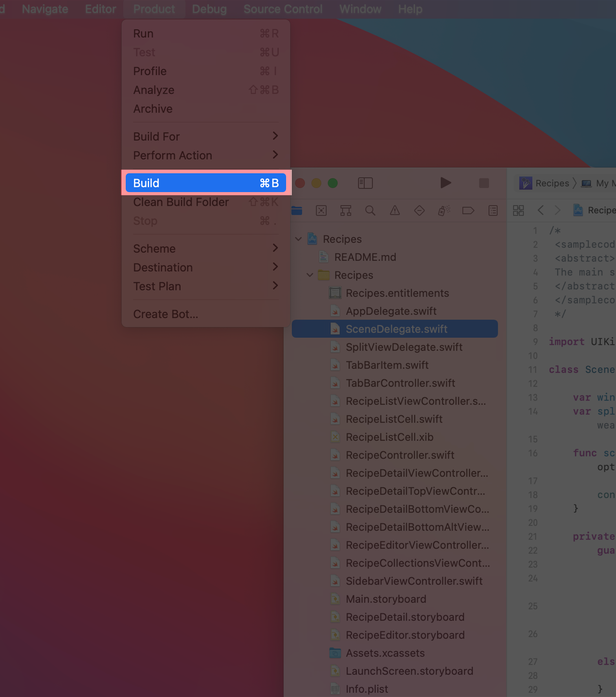Open the Debug navigator spray icon
Screen dimensions: 616x697
pyautogui.click(x=444, y=211)
